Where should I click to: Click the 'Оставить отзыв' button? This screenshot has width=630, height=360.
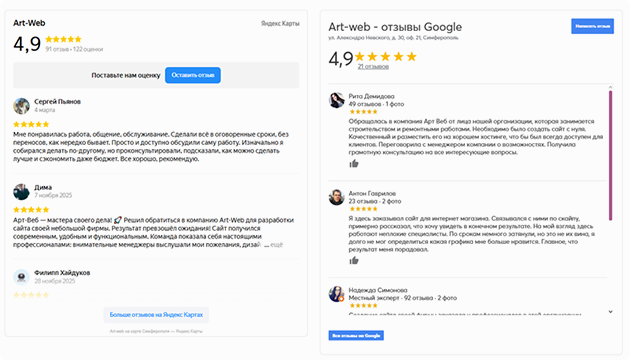(193, 75)
